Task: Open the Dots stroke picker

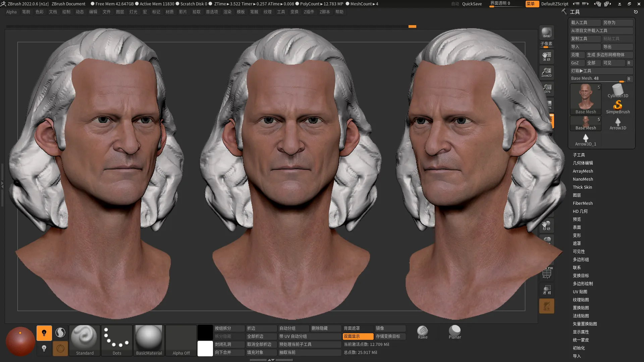Action: click(117, 340)
